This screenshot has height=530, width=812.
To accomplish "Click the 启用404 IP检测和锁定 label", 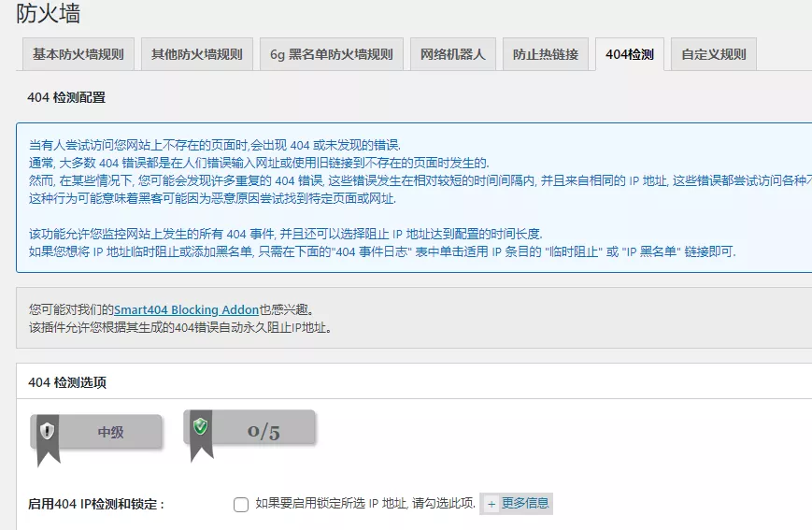I will (x=96, y=504).
